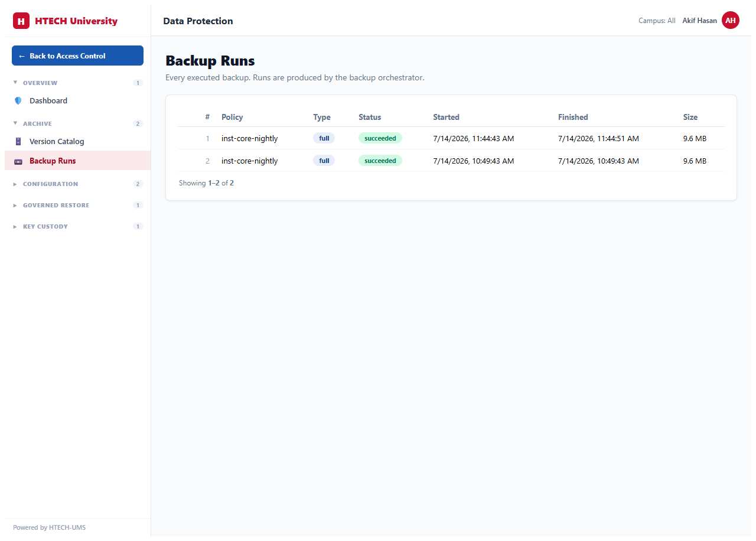Click the Data Protection header title

point(198,21)
